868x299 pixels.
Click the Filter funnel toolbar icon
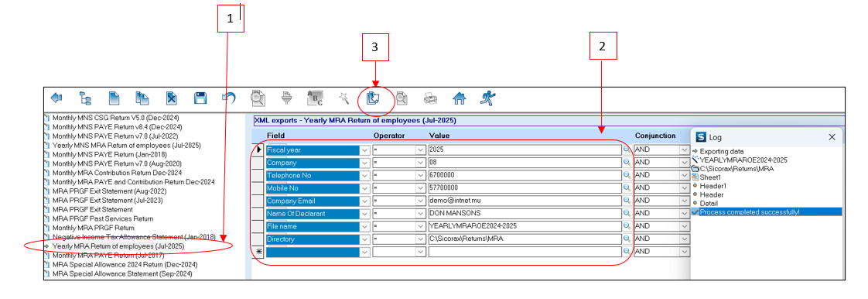286,98
